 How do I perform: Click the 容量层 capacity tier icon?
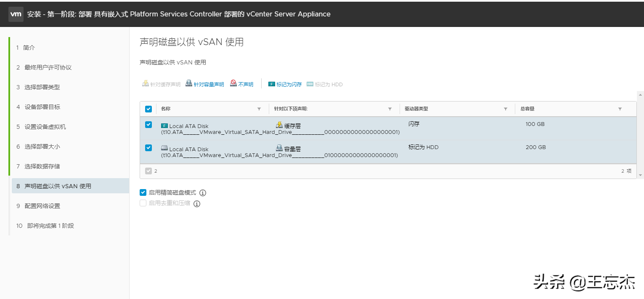[279, 148]
